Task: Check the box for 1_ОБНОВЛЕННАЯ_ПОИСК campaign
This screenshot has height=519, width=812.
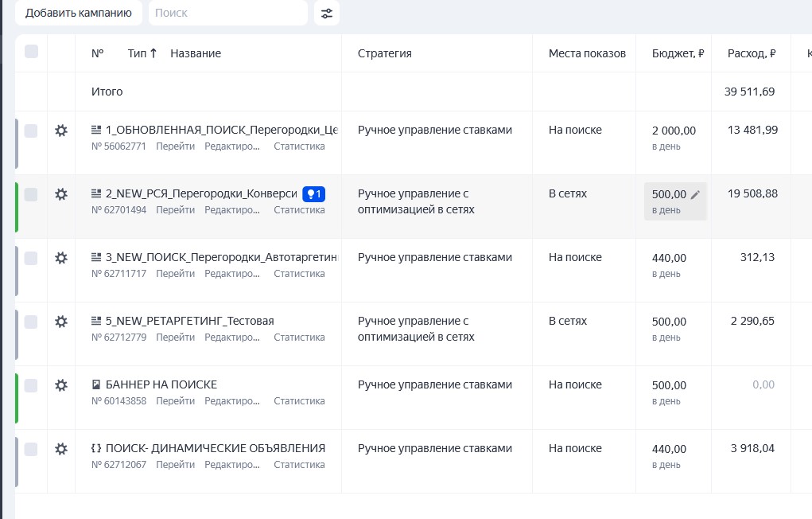Action: [31, 131]
